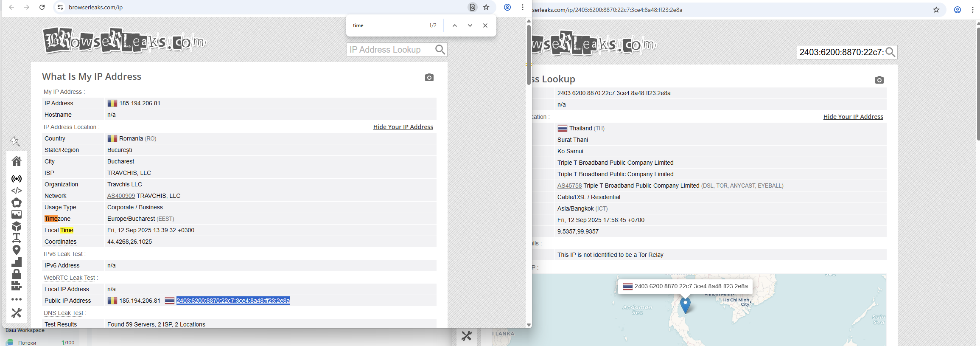Viewport: 980px width, 346px height.
Task: Open the Home icon in the sidebar
Action: [17, 161]
